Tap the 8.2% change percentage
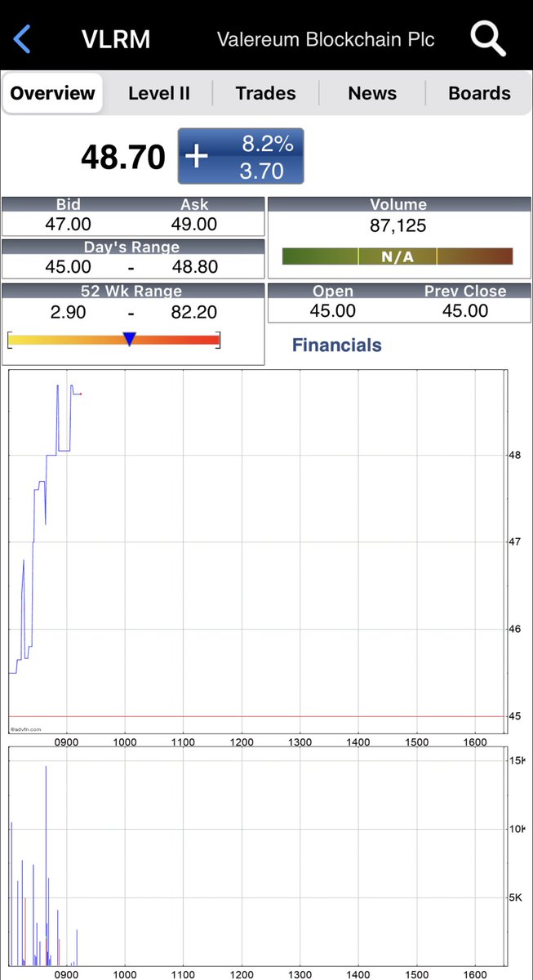 [268, 144]
